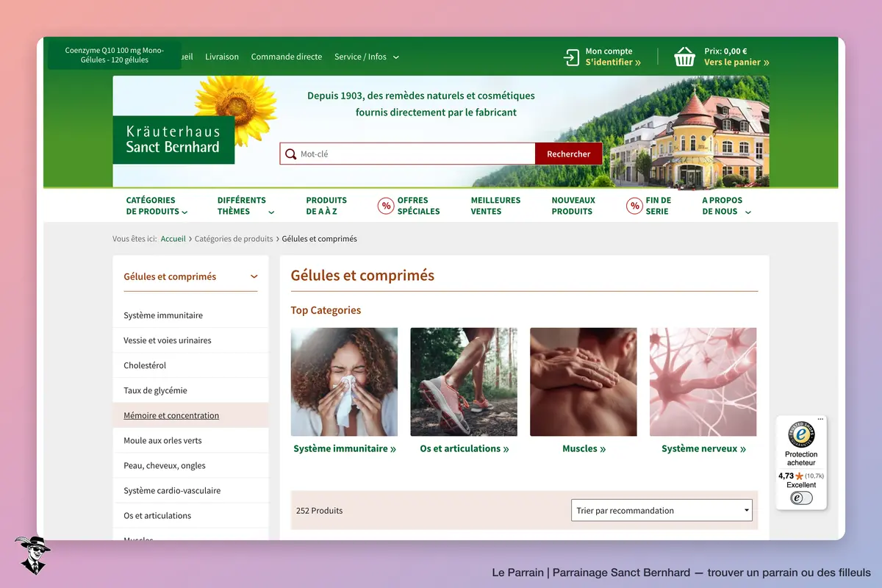
Task: Open the Meilleures ventes menu item
Action: tap(495, 206)
